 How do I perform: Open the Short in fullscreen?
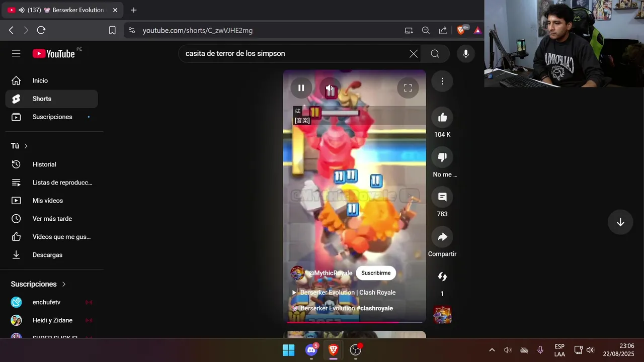(408, 88)
